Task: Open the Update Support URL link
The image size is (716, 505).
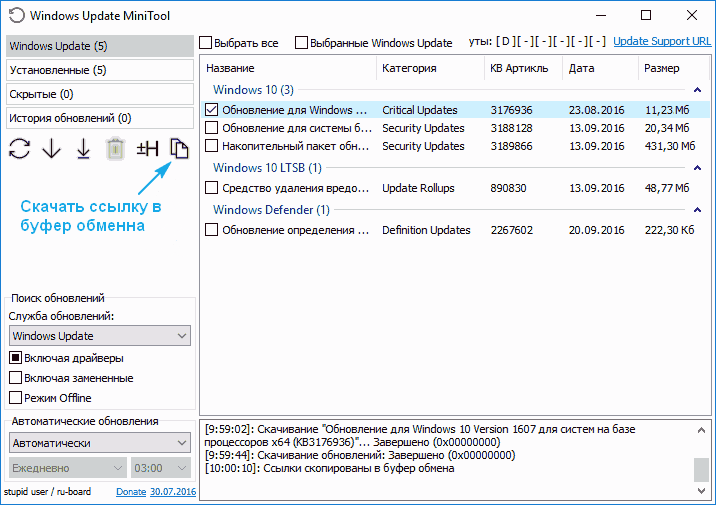Action: point(661,42)
